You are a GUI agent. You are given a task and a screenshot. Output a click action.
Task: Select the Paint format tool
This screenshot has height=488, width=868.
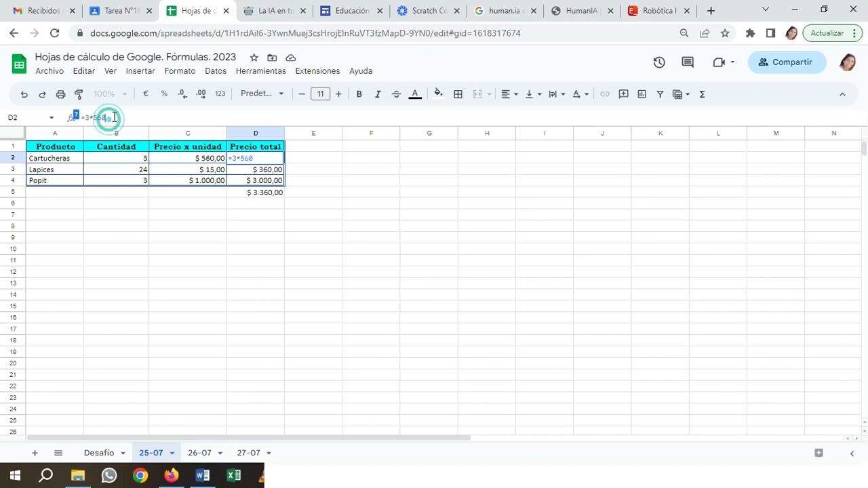[79, 94]
